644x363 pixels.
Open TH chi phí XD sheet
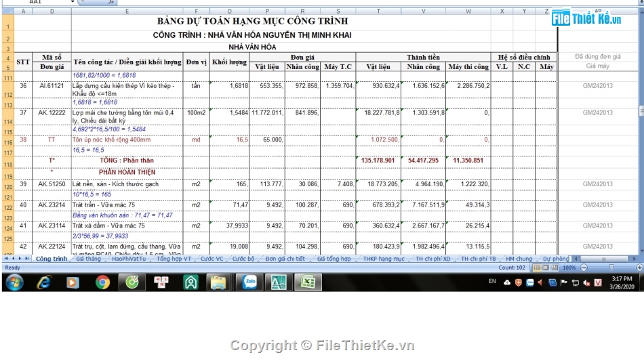click(433, 259)
